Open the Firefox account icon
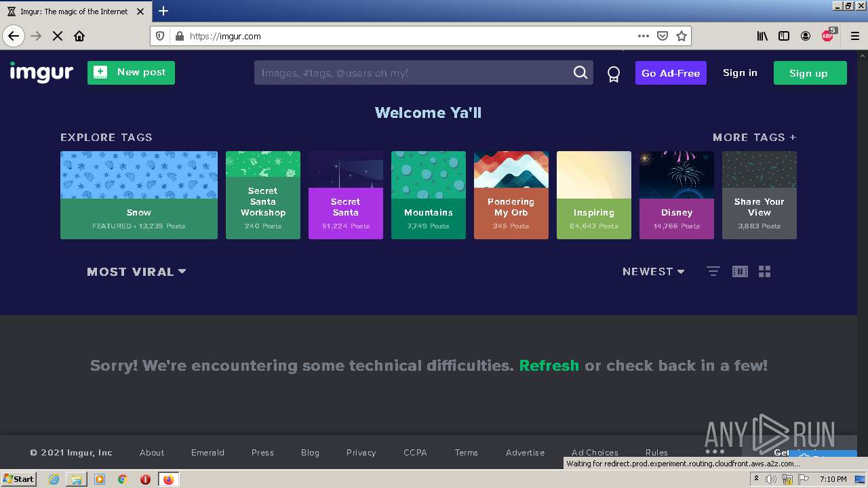The height and width of the screenshot is (488, 868). click(806, 36)
